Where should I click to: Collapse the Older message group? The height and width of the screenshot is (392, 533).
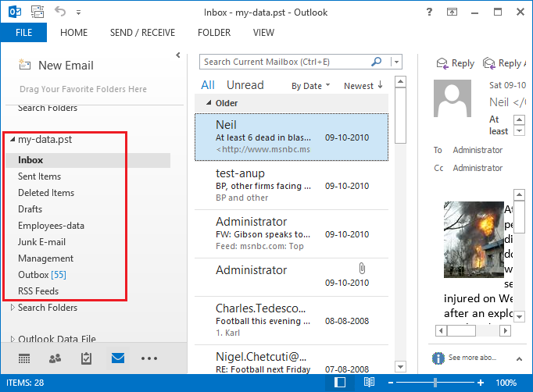[209, 102]
